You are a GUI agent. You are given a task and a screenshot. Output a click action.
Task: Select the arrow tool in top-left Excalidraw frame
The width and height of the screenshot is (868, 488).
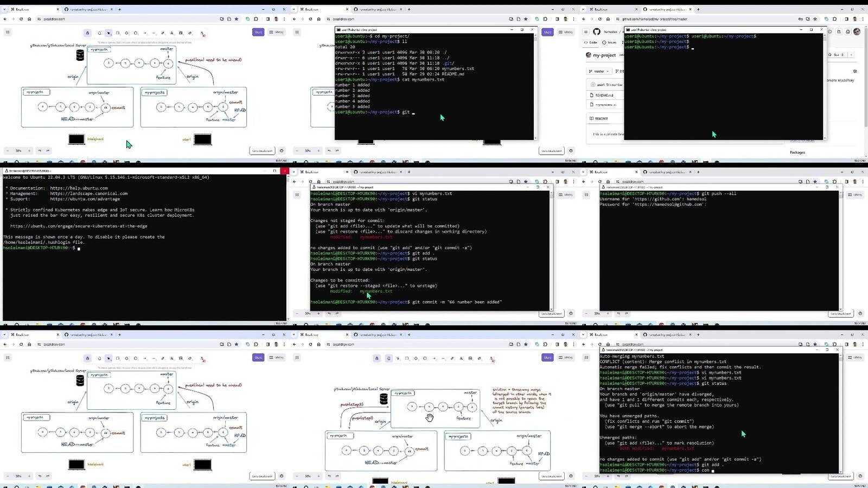tap(145, 33)
